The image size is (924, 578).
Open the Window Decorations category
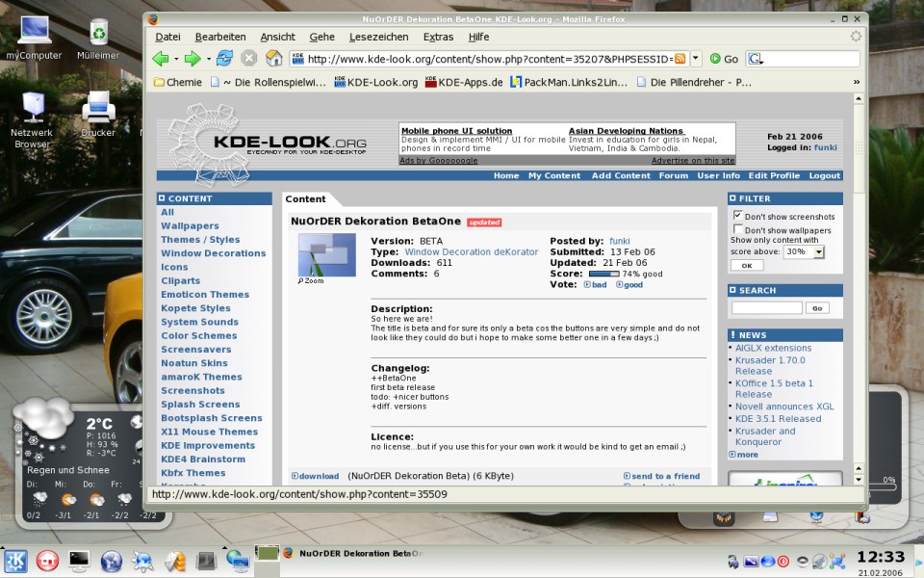click(x=214, y=253)
